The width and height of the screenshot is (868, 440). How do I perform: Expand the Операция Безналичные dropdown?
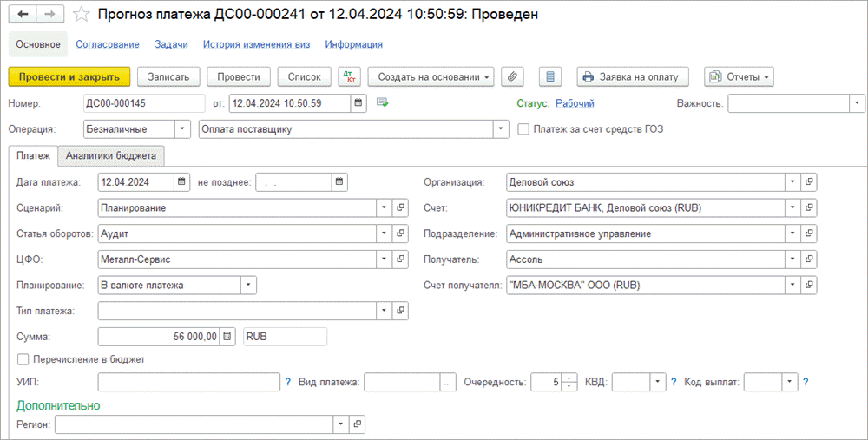182,129
